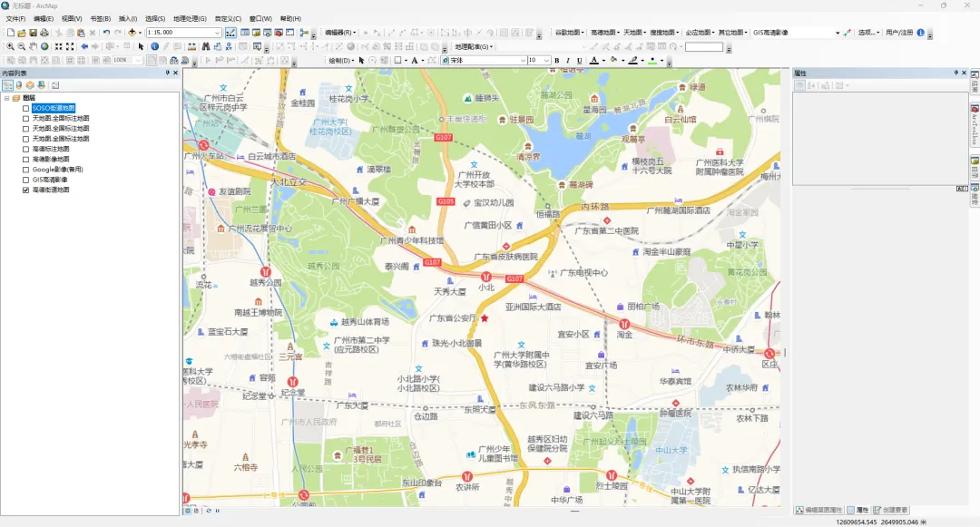Open the ModelBuilder icon
This screenshot has width=980, height=527.
click(304, 33)
